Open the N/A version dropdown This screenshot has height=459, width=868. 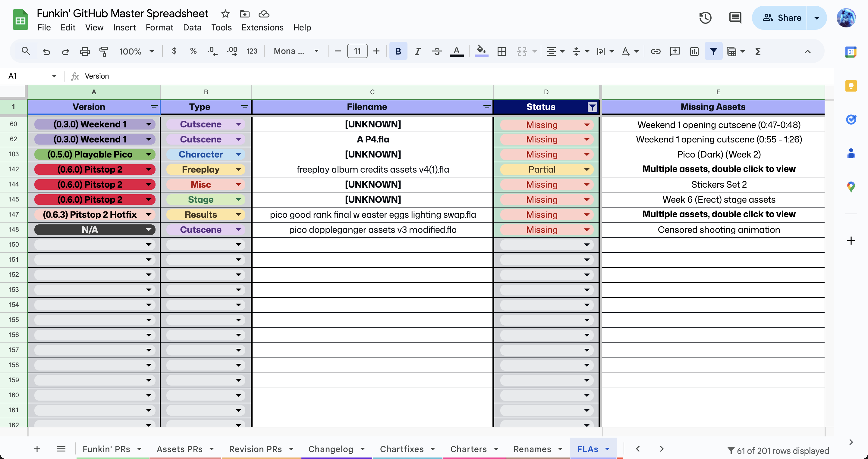point(149,230)
